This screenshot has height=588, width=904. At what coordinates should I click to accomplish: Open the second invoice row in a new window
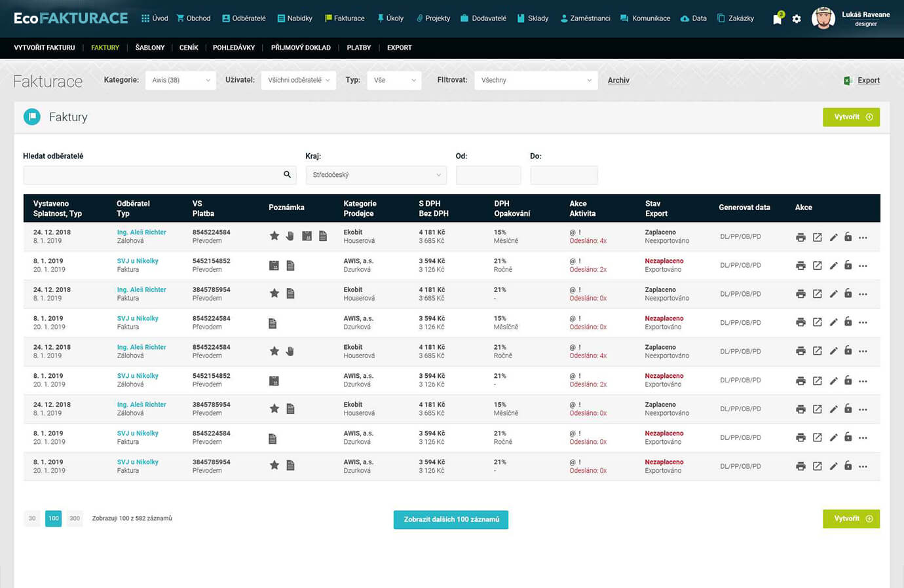(817, 266)
